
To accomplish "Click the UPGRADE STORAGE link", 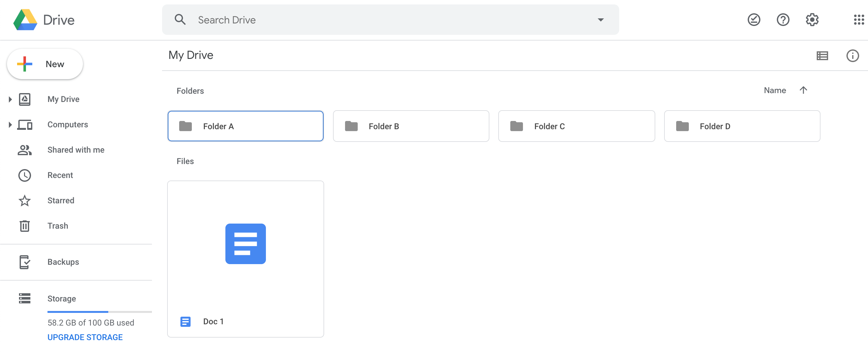I will [x=85, y=337].
